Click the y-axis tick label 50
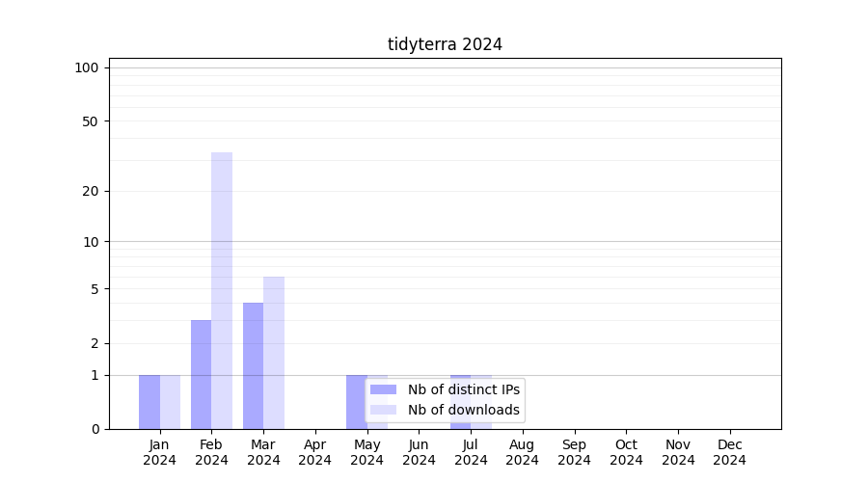Screen dimensions: 868x482 (91, 121)
